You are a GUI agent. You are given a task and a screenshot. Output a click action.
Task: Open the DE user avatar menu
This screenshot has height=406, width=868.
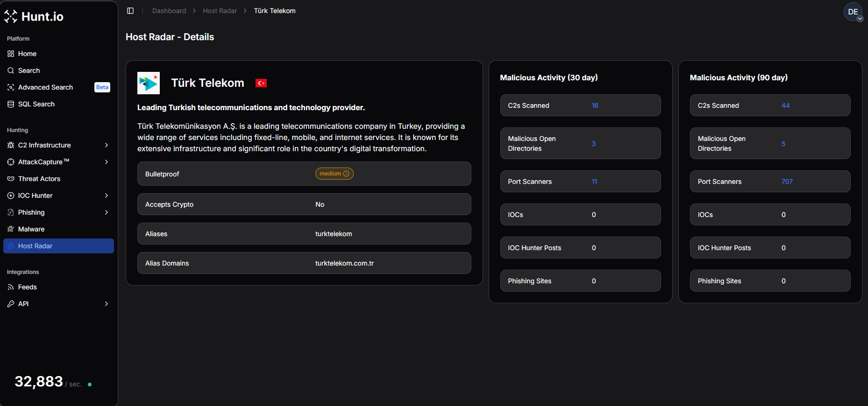point(853,12)
